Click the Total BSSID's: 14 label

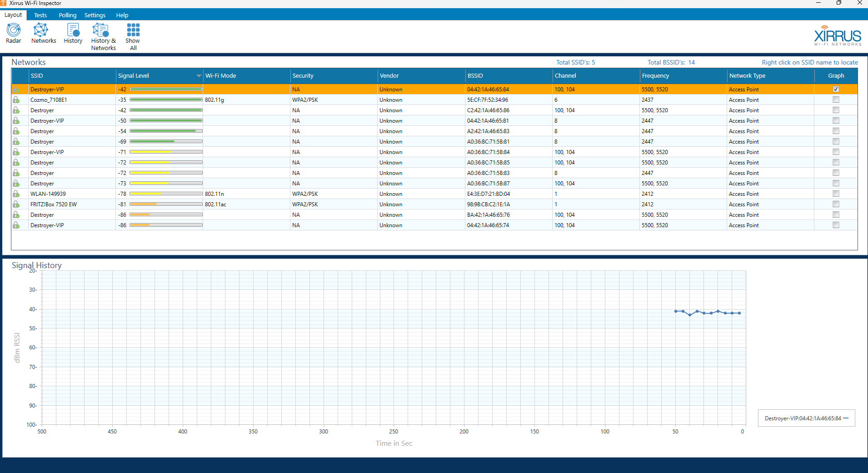(x=671, y=62)
